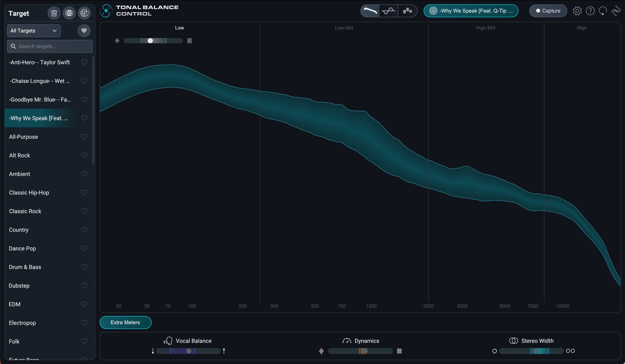Open the settings gear
Screen dimensions: 625x364
(x=577, y=11)
